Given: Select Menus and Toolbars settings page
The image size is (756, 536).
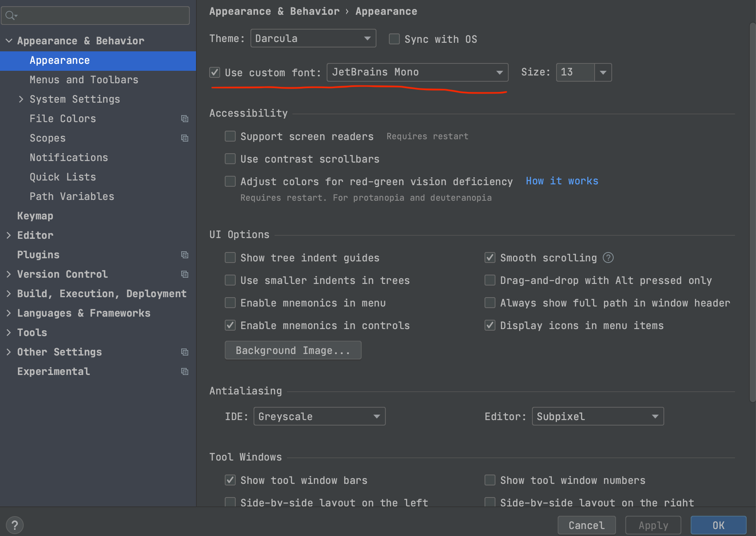Looking at the screenshot, I should (x=84, y=80).
